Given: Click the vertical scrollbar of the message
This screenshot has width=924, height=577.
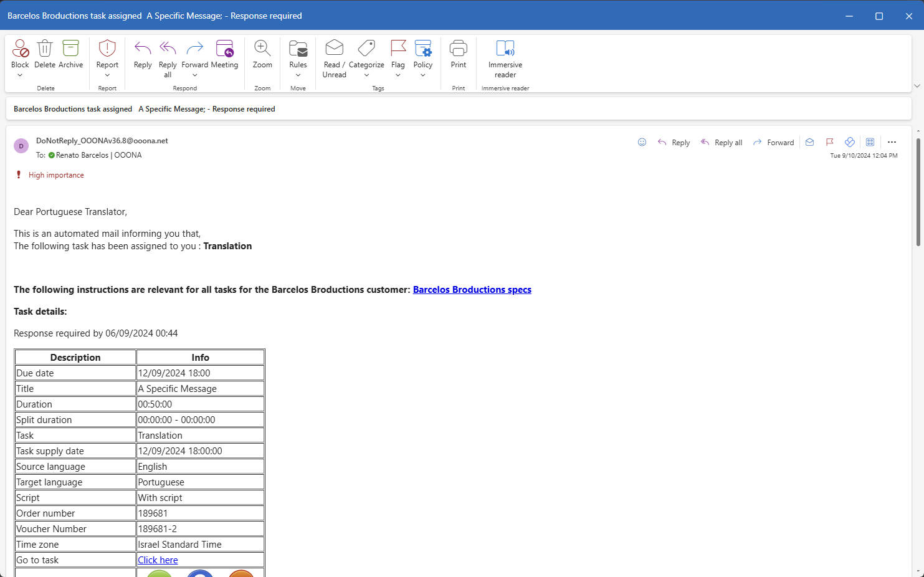Looking at the screenshot, I should point(918,192).
